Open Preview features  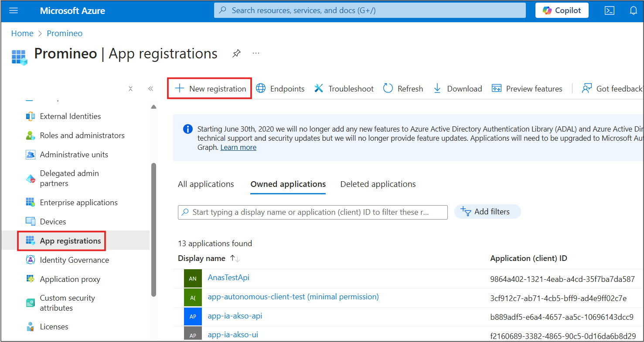pyautogui.click(x=527, y=89)
